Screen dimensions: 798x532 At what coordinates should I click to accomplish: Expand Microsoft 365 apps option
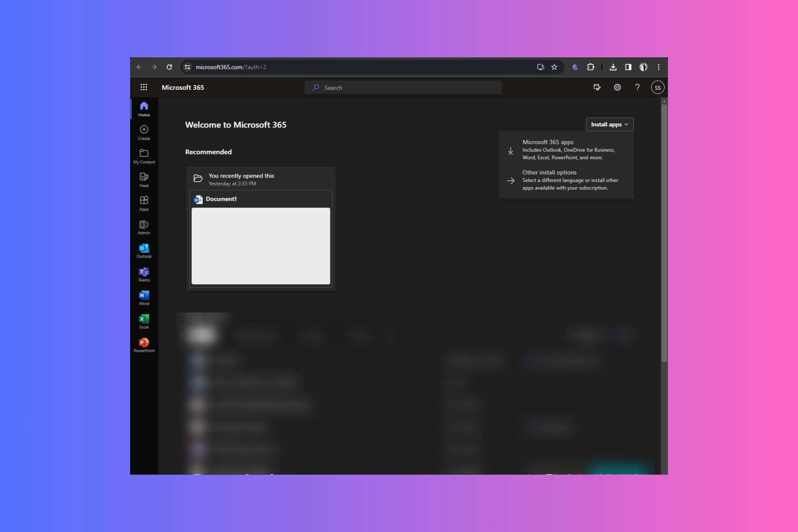(x=567, y=150)
